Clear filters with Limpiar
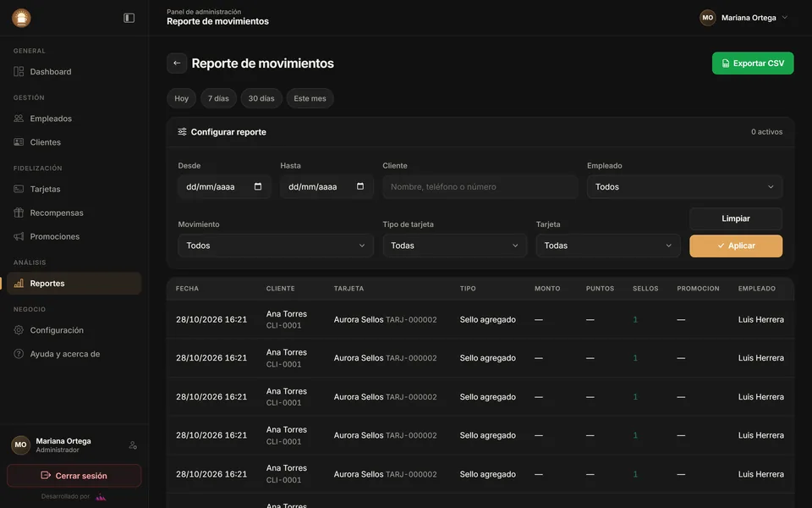The width and height of the screenshot is (812, 508). (x=736, y=218)
